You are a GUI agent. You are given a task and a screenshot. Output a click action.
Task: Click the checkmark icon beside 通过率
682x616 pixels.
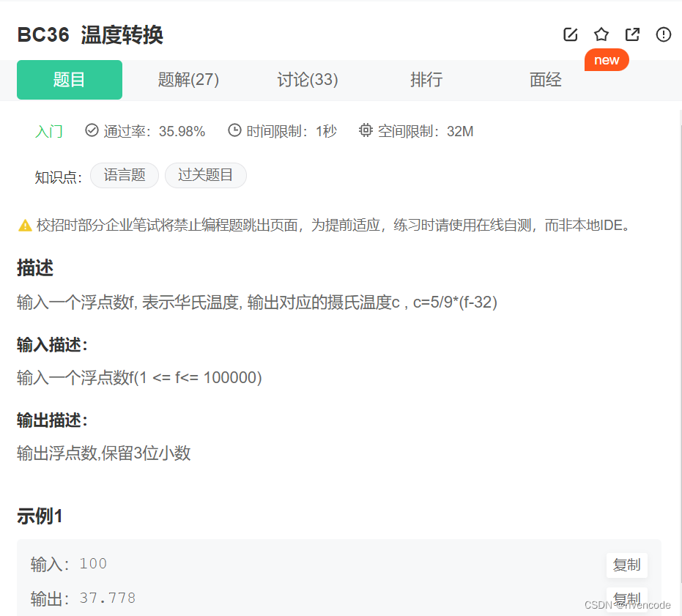pyautogui.click(x=91, y=130)
